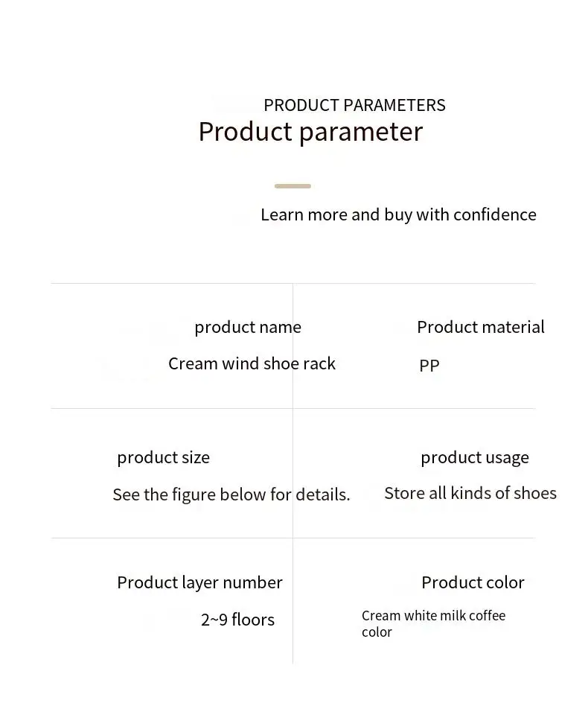Click Learn more and buy with confidence
The width and height of the screenshot is (588, 706).
[x=398, y=214]
